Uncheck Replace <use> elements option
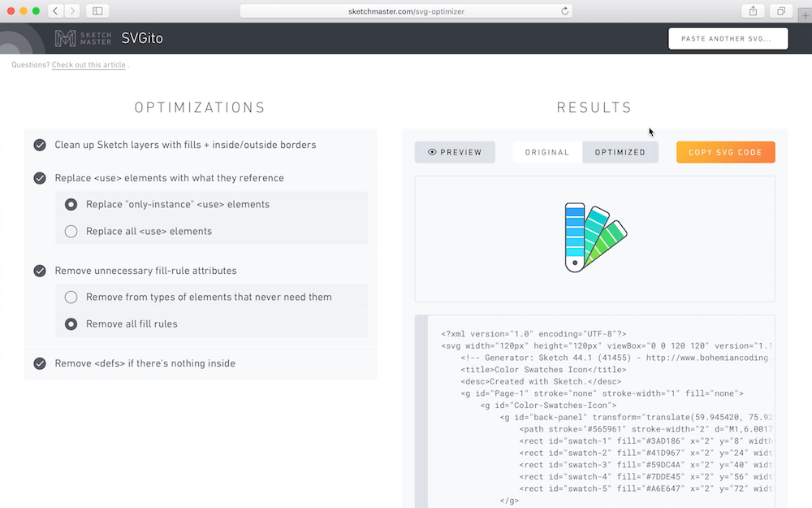The height and width of the screenshot is (508, 812). pyautogui.click(x=40, y=178)
